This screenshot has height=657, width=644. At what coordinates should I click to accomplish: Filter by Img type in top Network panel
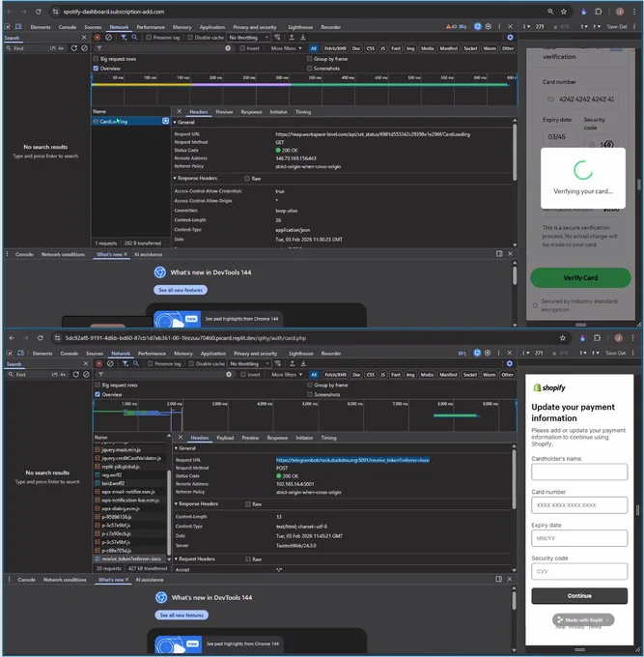410,48
